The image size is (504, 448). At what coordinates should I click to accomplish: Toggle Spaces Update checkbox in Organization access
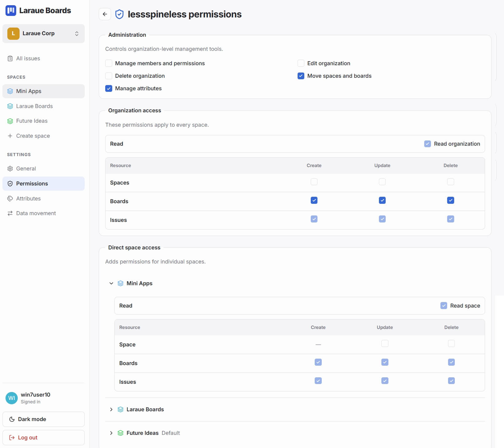click(382, 182)
